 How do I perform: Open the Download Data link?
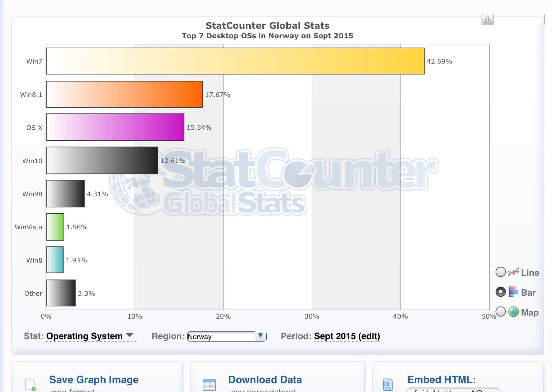tap(265, 379)
